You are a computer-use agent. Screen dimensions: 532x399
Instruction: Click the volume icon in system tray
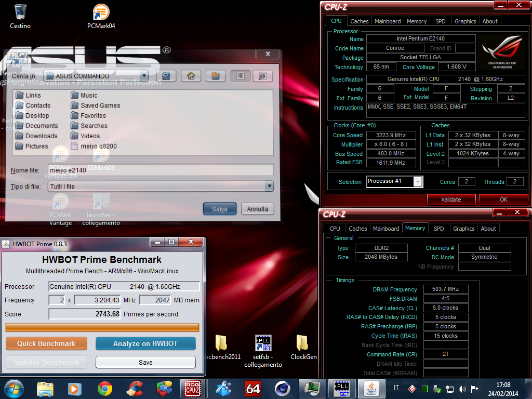[x=462, y=389]
